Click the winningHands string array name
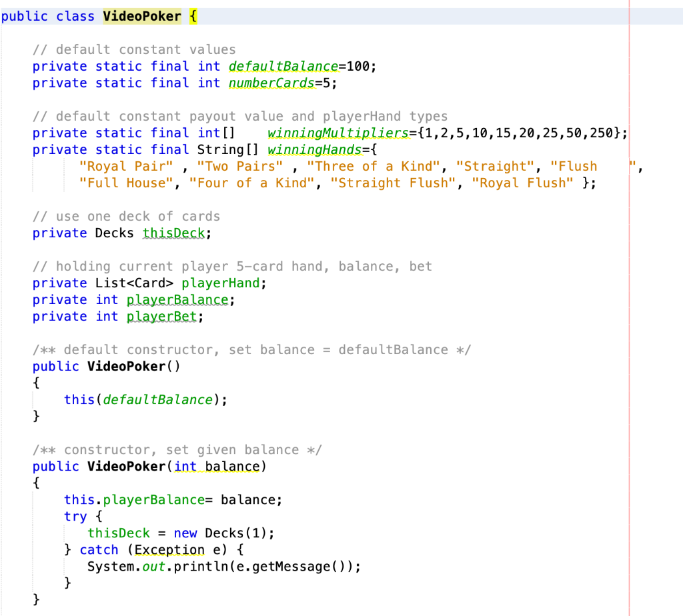 (314, 149)
